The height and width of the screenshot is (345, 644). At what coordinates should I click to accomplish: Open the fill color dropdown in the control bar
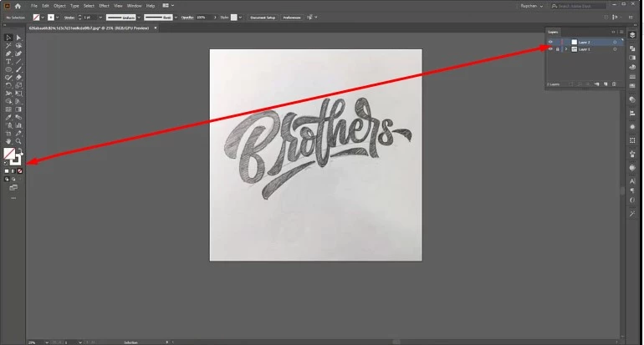(x=43, y=18)
